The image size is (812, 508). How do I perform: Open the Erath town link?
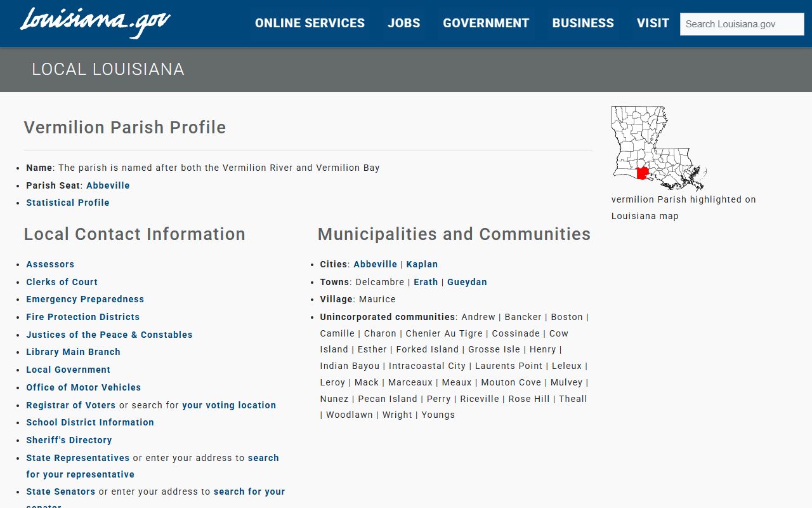click(x=426, y=282)
